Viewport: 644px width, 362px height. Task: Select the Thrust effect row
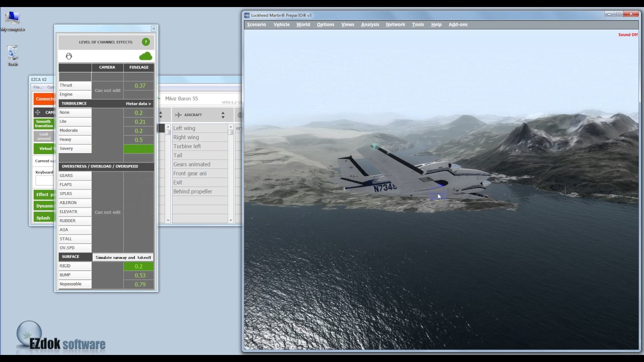(x=75, y=85)
